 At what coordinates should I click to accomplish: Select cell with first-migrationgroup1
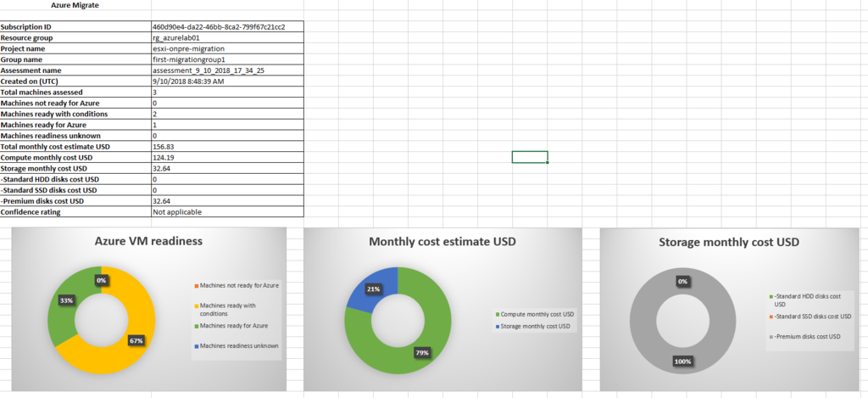(227, 59)
